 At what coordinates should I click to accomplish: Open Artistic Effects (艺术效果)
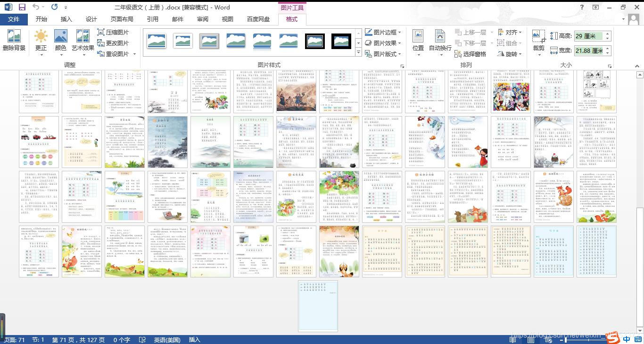[x=83, y=40]
